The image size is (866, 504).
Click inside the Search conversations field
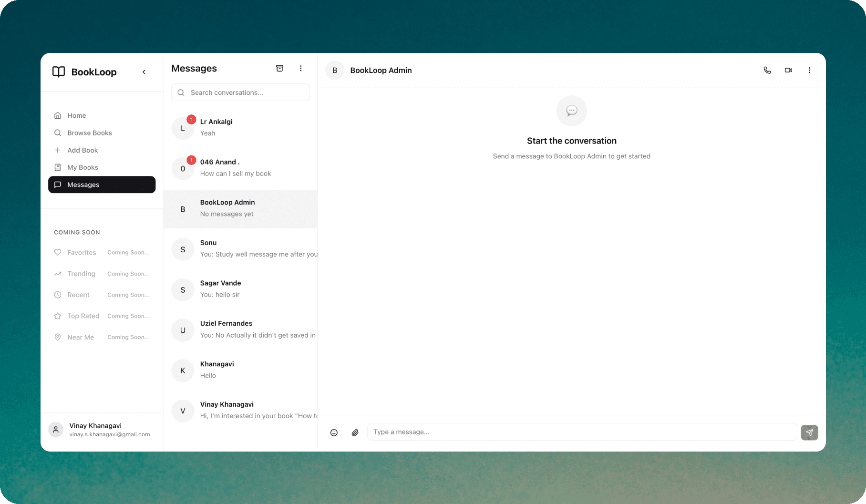point(240,93)
